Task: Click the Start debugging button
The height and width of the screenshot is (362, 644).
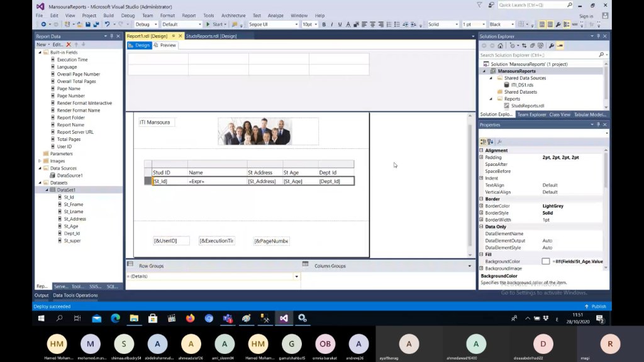Action: (x=214, y=25)
